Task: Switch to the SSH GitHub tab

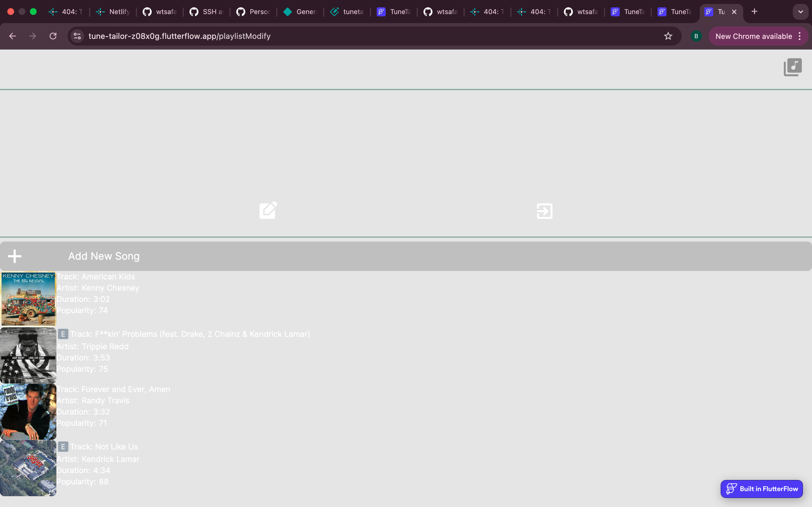Action: coord(207,12)
